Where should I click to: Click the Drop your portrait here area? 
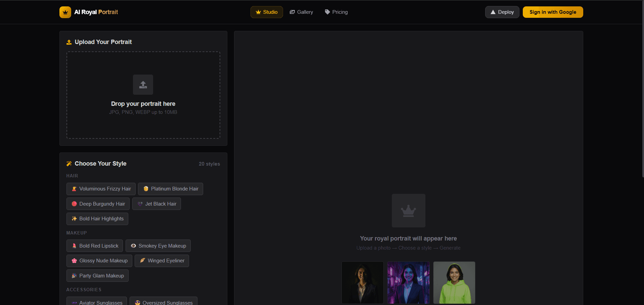click(x=143, y=95)
